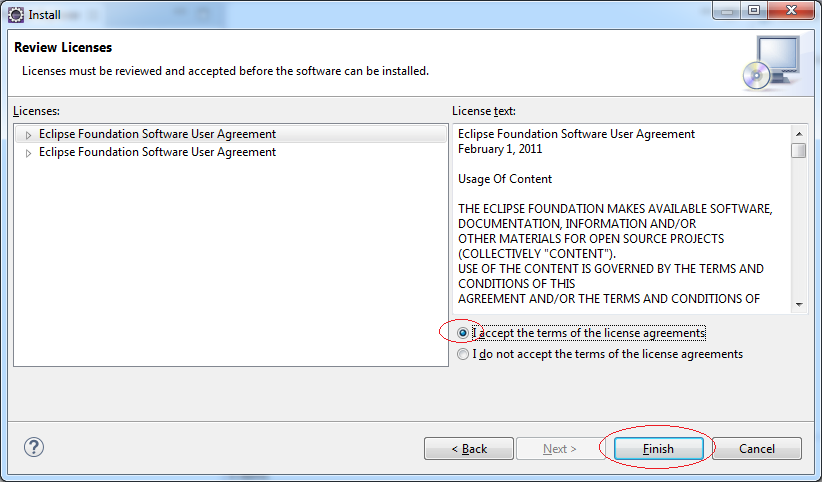Screen dimensions: 822x482
Task: Go to previous page with Back button
Action: click(469, 449)
